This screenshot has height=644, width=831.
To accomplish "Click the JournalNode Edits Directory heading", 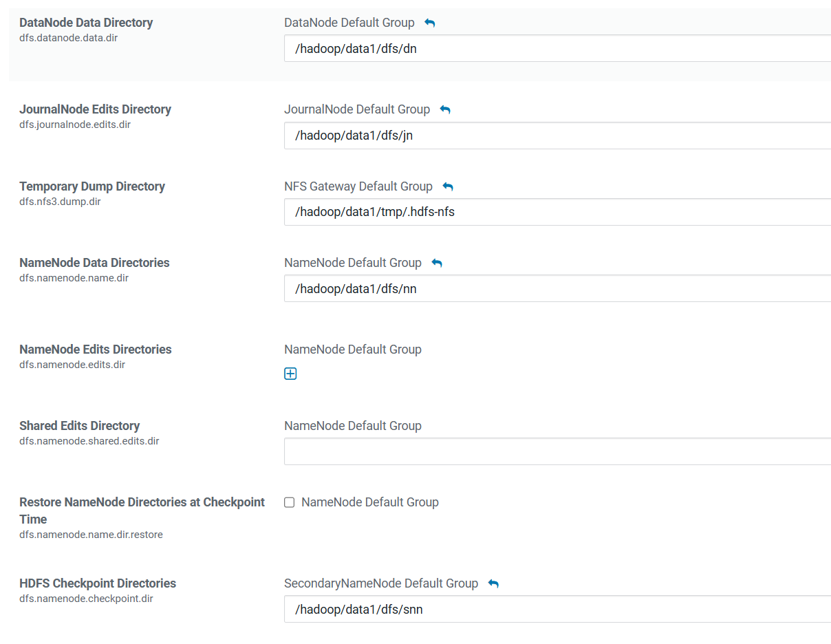I will click(95, 109).
